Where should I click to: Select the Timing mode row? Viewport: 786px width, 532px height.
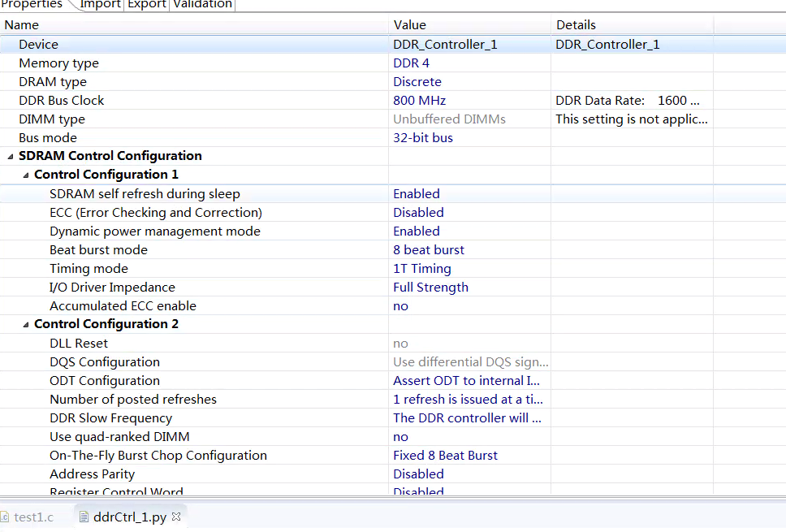(89, 269)
